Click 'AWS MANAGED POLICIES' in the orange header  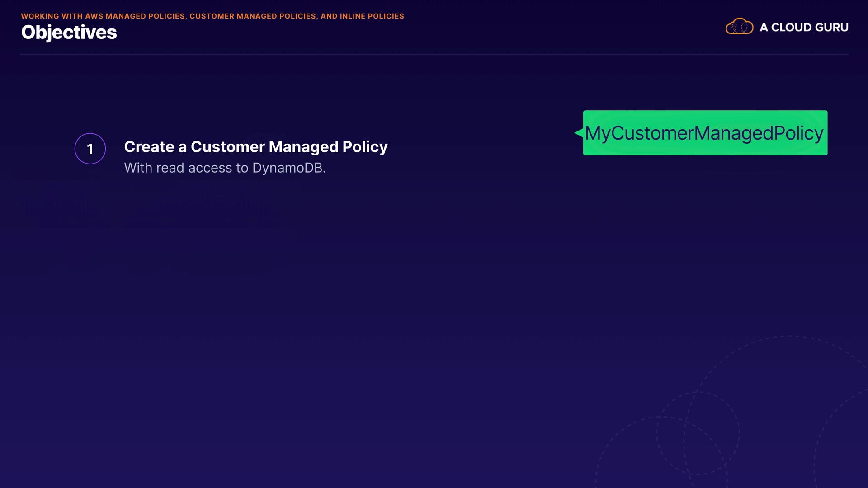click(x=135, y=16)
